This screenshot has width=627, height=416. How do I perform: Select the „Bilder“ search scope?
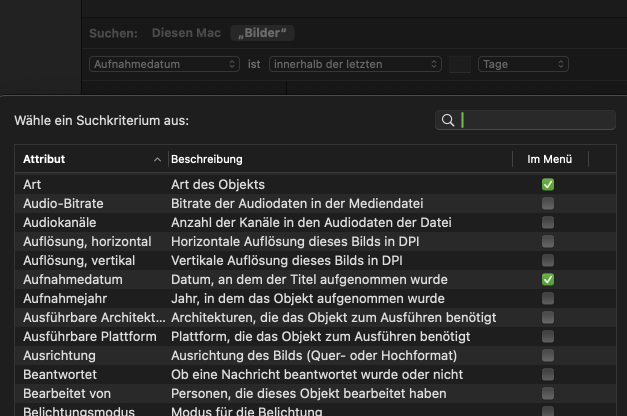[x=262, y=33]
